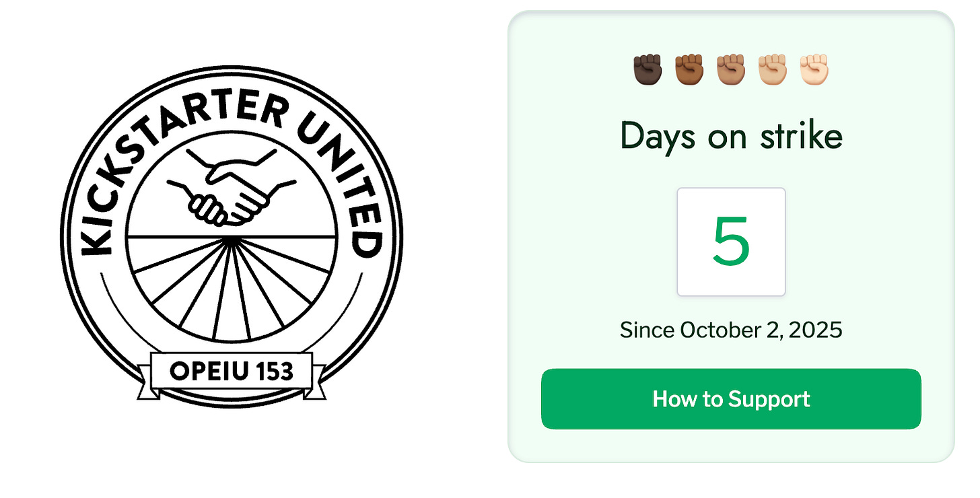
Task: Click the outer ring of the seal
Action: pyautogui.click(x=231, y=70)
